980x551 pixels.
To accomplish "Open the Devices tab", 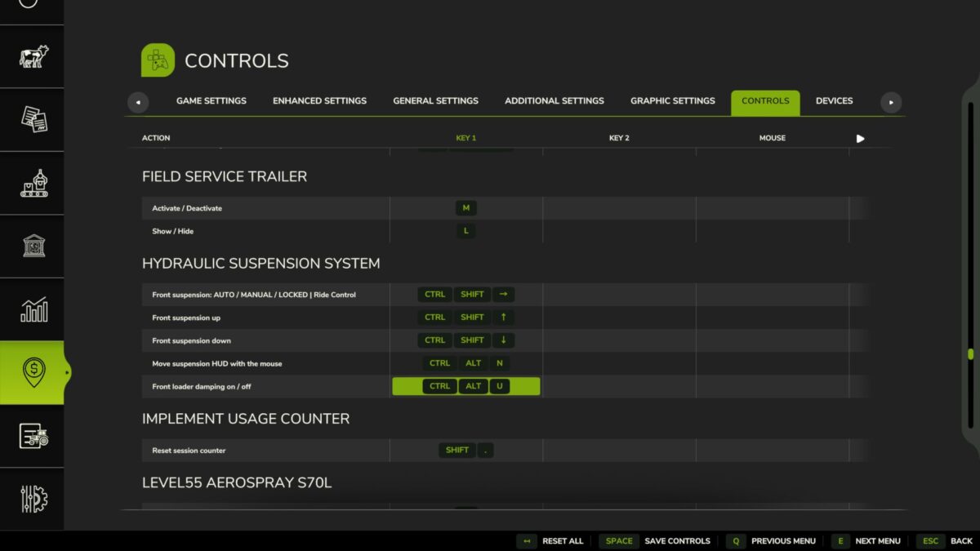I will (834, 101).
